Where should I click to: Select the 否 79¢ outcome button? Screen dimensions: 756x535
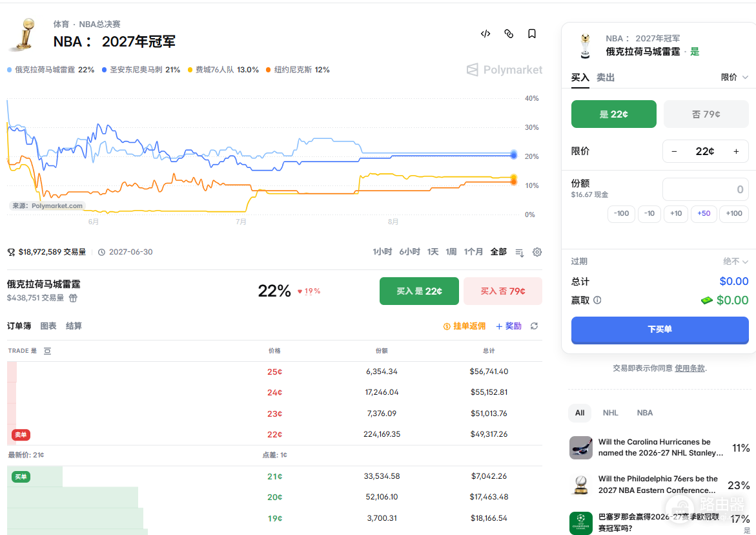(706, 114)
